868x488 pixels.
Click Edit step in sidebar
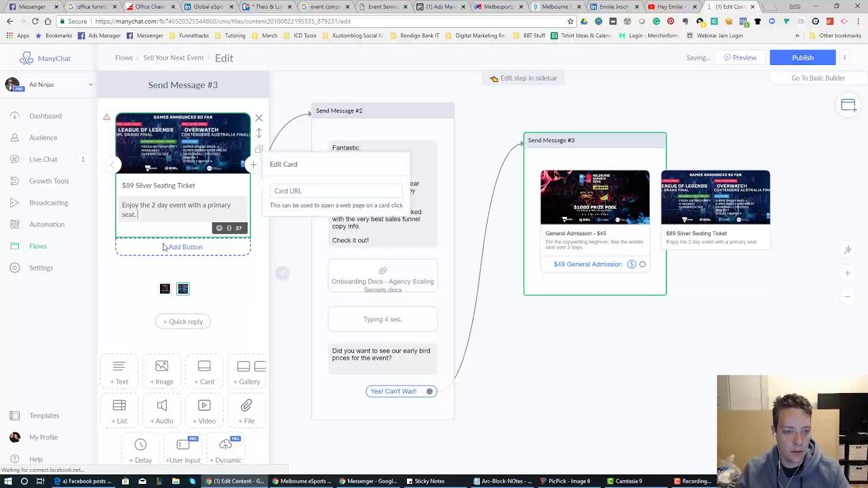pos(523,78)
